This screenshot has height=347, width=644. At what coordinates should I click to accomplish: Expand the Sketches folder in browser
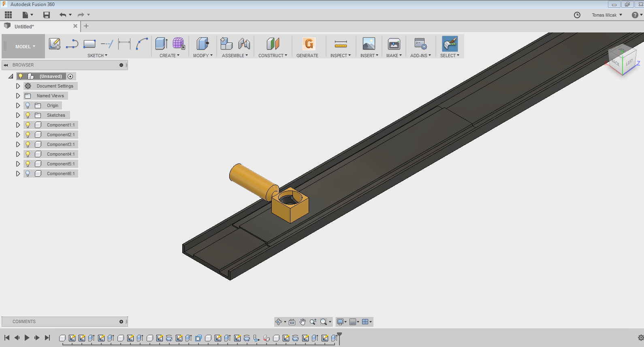click(18, 115)
